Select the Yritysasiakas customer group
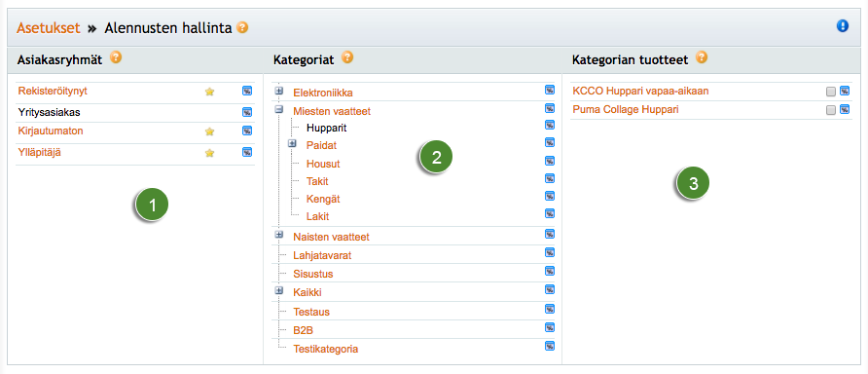The height and width of the screenshot is (374, 868). tap(50, 112)
